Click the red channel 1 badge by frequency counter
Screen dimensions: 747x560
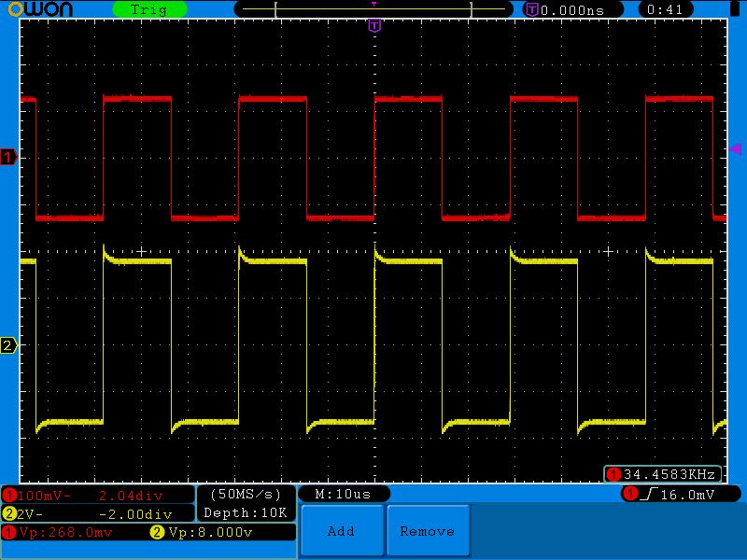[613, 474]
